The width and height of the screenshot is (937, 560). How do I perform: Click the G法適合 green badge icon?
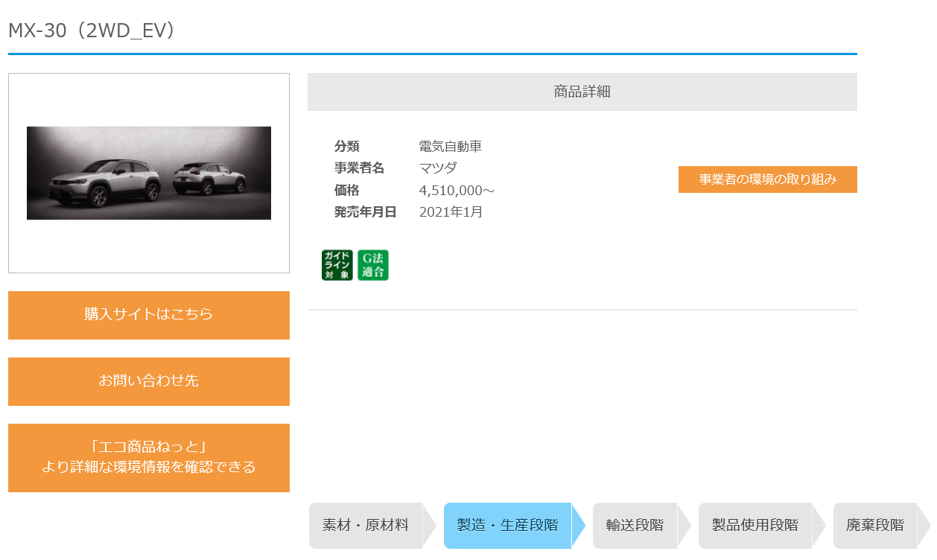(373, 265)
